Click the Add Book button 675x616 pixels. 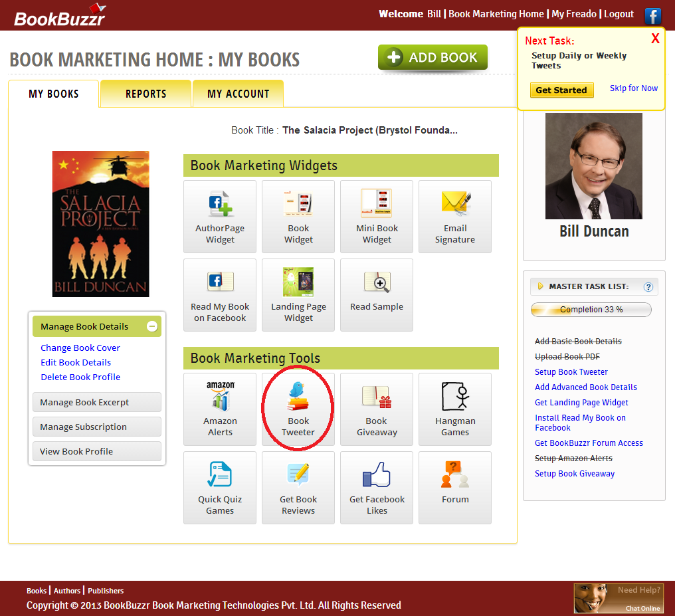(433, 57)
